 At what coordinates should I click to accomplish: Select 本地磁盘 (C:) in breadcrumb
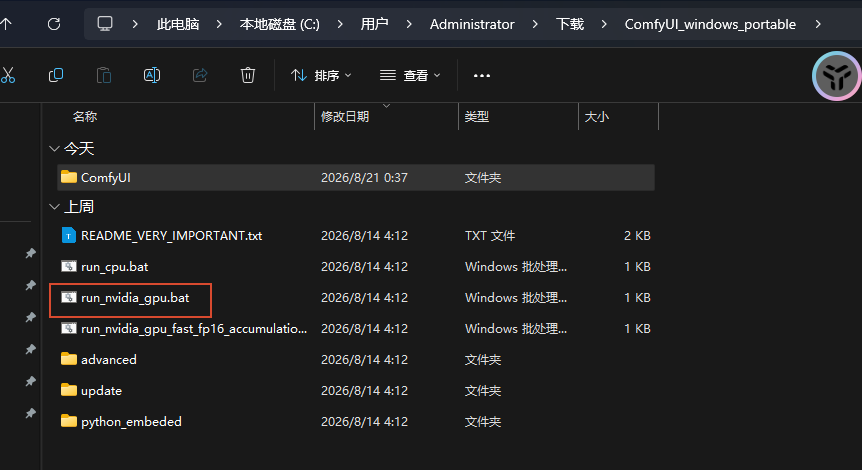[x=279, y=24]
